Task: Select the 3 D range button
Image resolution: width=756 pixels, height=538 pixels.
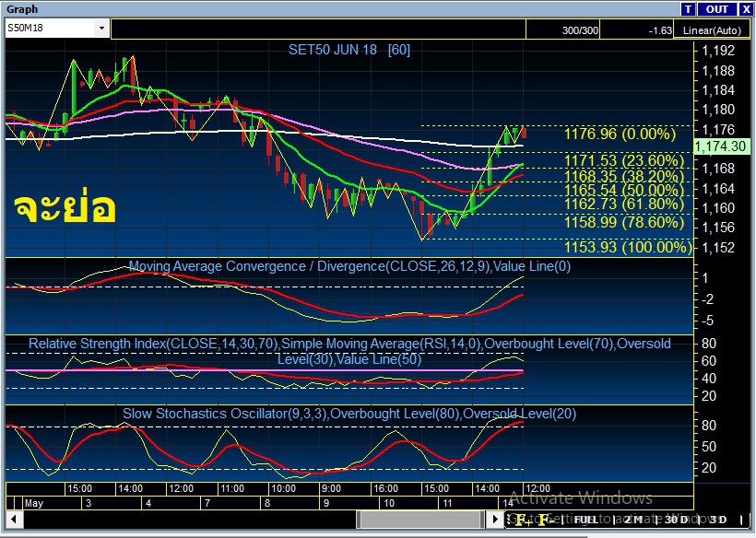Action: (x=718, y=520)
